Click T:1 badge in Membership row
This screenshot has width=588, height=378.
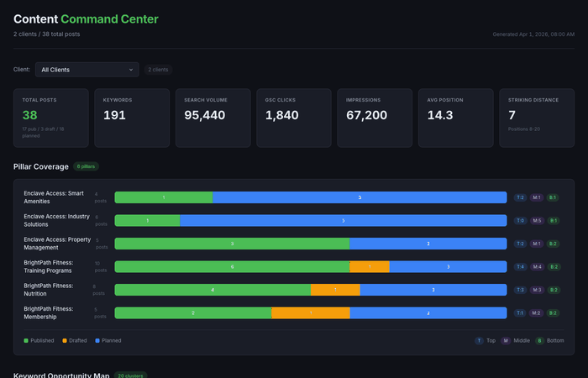[520, 313]
